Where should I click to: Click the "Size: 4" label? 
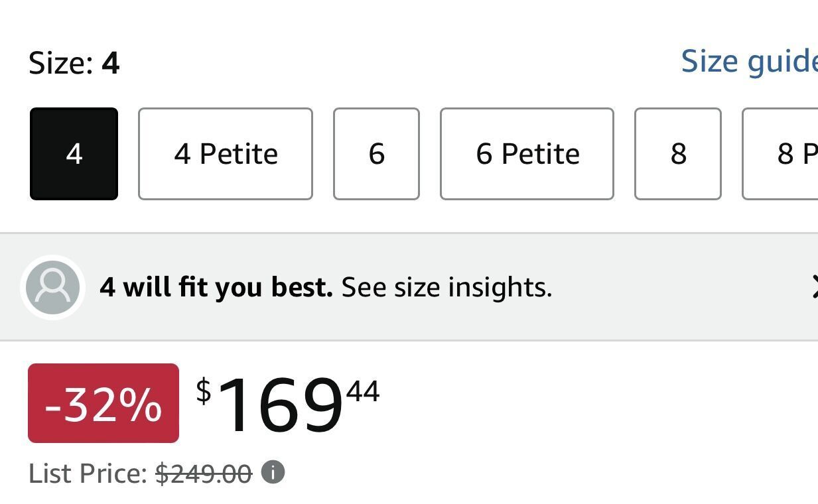click(x=74, y=64)
